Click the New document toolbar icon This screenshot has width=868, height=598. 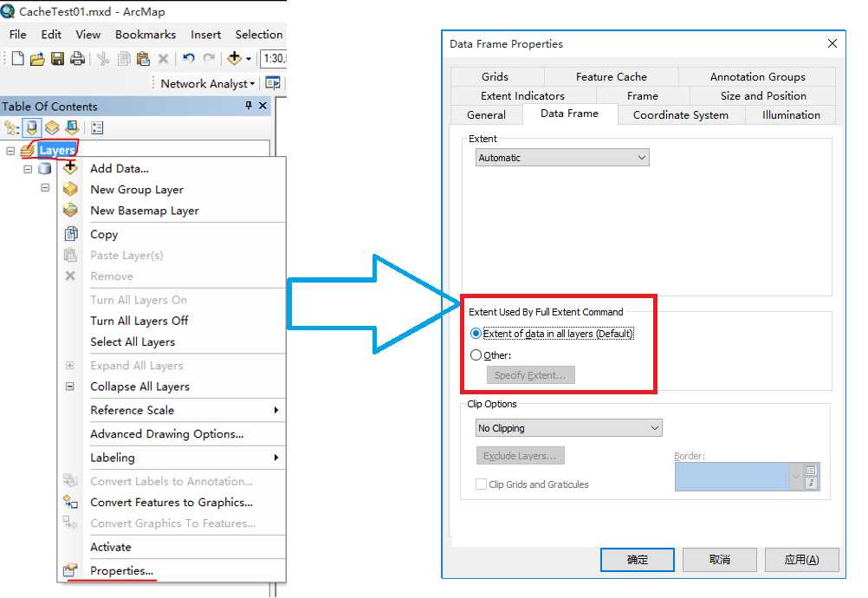pos(17,58)
